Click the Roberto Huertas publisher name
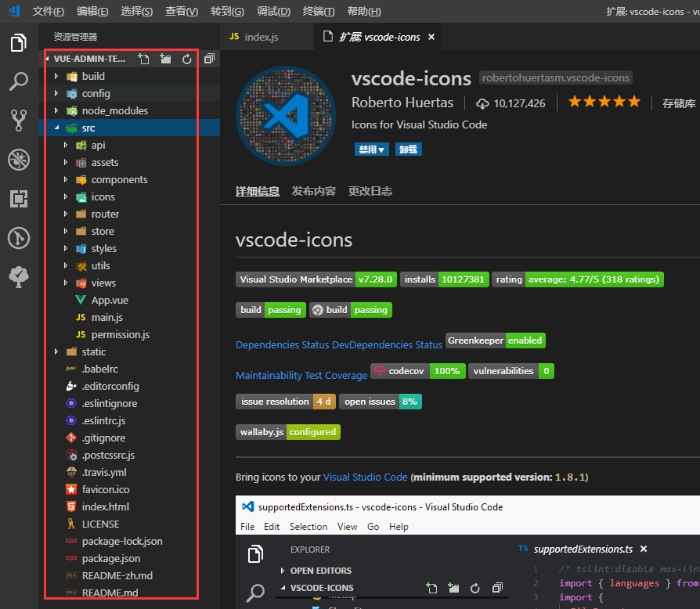 [402, 103]
